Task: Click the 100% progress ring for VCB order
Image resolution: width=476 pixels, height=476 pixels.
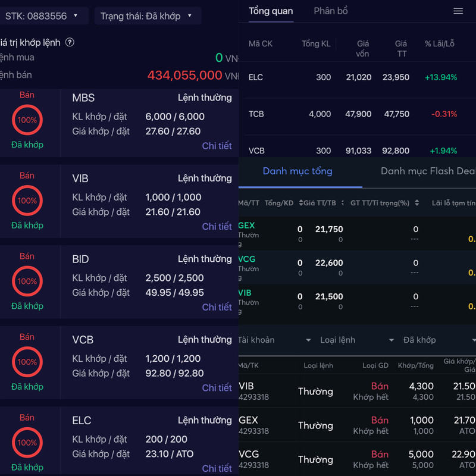Action: [x=27, y=362]
